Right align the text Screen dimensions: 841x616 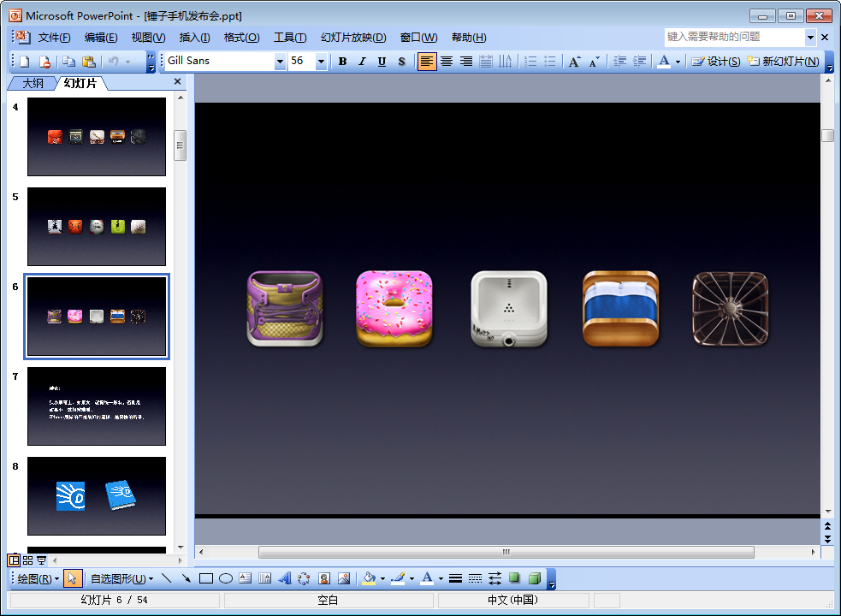466,61
